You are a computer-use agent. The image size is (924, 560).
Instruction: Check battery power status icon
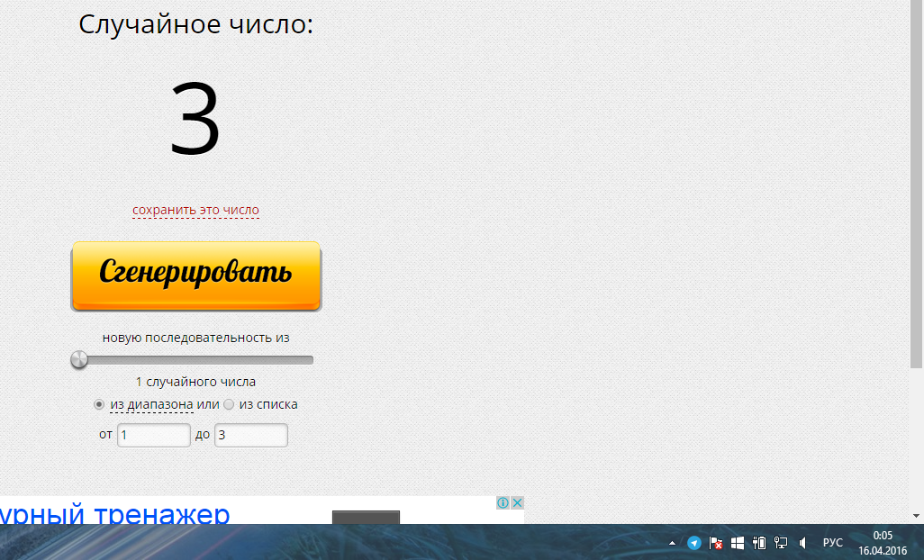[x=759, y=543]
